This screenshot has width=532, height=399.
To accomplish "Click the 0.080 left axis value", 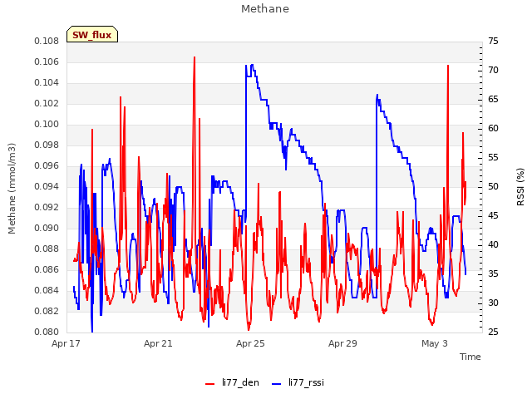I will pyautogui.click(x=47, y=332).
